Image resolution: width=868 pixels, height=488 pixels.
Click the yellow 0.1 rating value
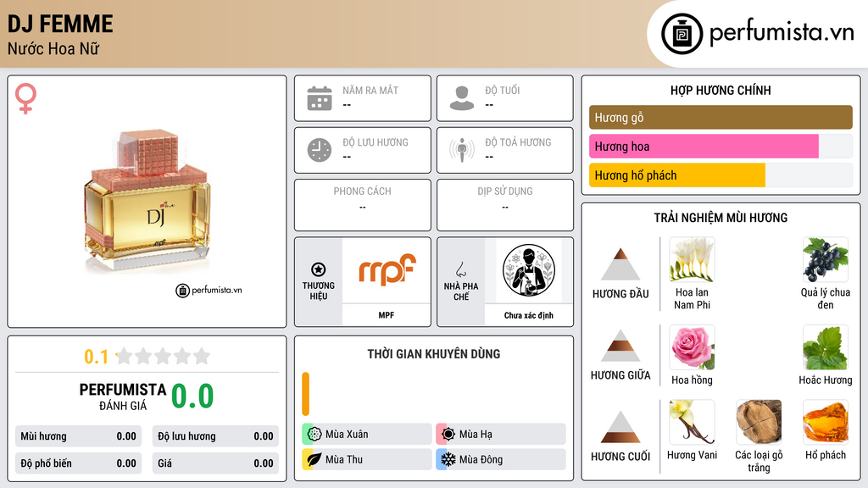coord(96,357)
